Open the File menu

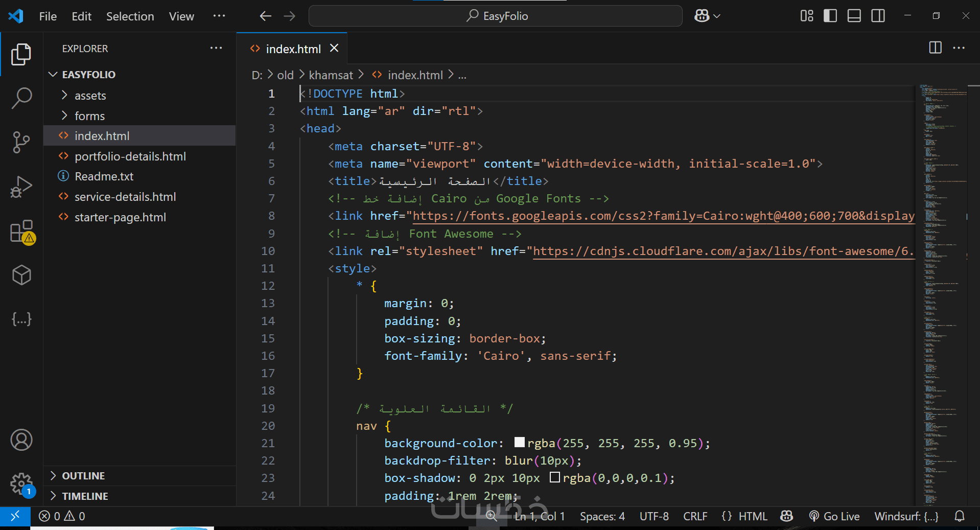pyautogui.click(x=48, y=16)
